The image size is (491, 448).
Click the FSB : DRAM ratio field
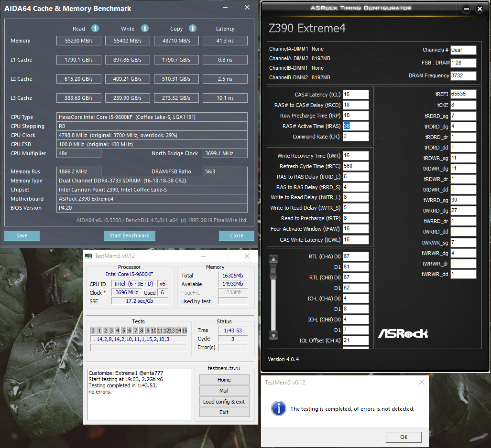463,63
